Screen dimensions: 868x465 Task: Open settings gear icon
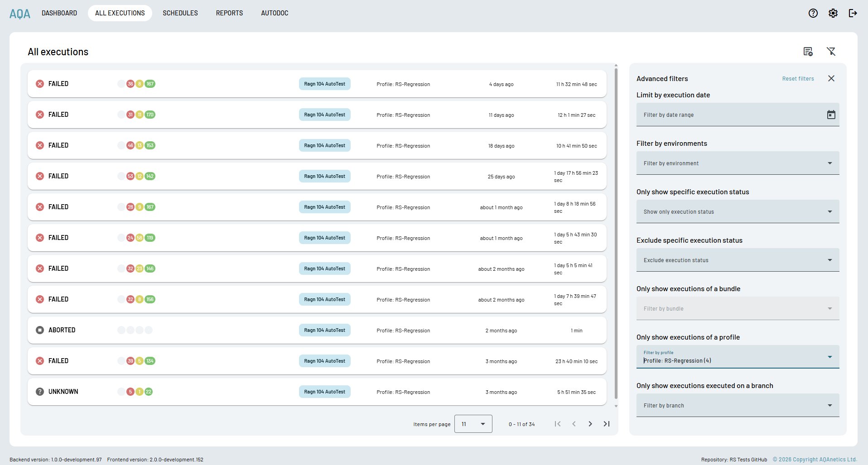(833, 13)
